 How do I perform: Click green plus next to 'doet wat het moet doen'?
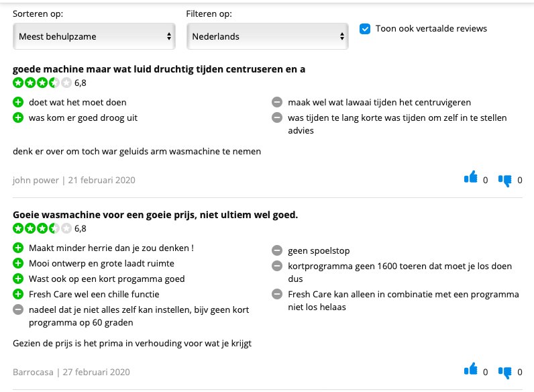point(18,103)
